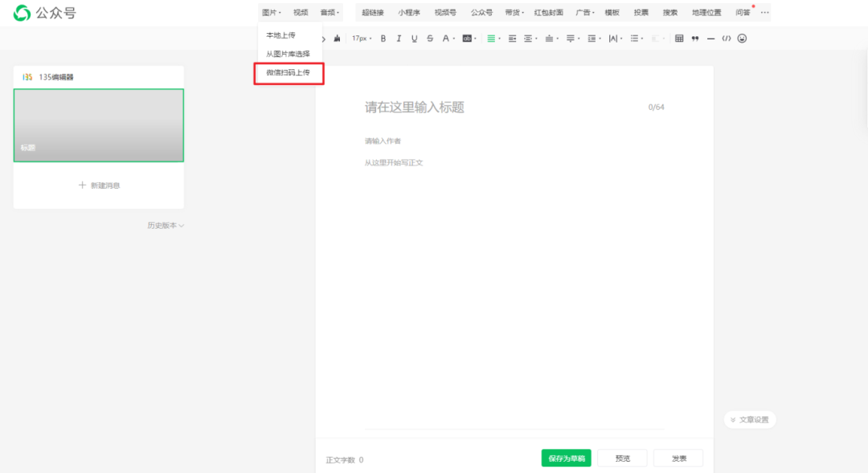Insert a 公众号 account card
This screenshot has height=473, width=868.
tap(481, 13)
